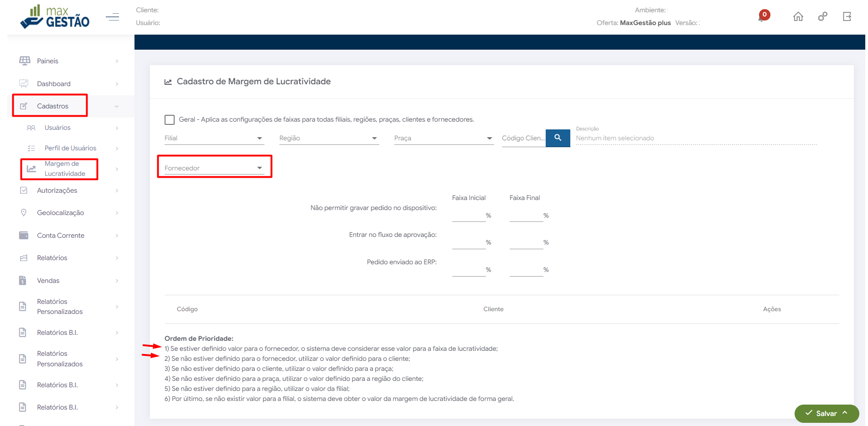Click the Vendas document icon
This screenshot has height=426, width=868.
(23, 281)
